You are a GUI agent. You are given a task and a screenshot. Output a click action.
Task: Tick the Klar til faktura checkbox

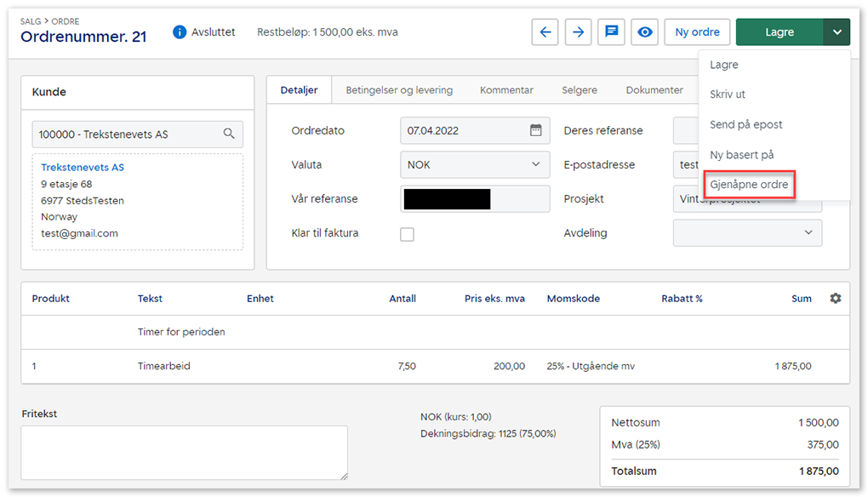click(408, 234)
